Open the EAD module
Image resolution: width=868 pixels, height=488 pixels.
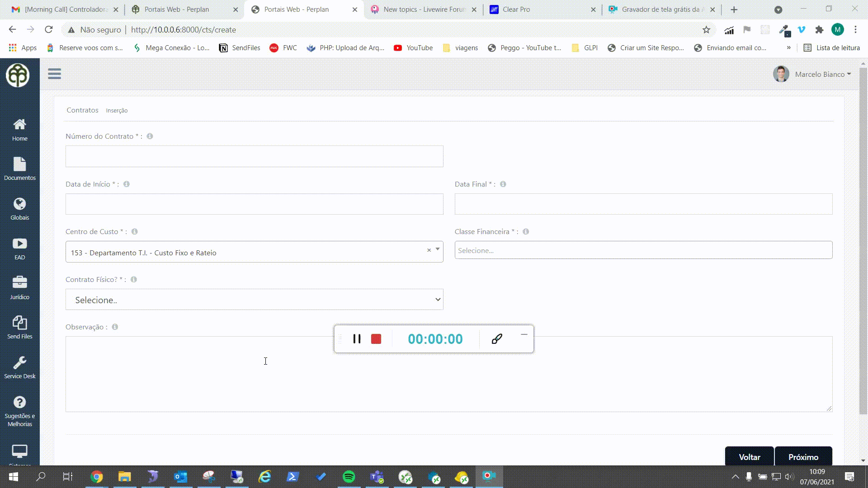coord(19,248)
